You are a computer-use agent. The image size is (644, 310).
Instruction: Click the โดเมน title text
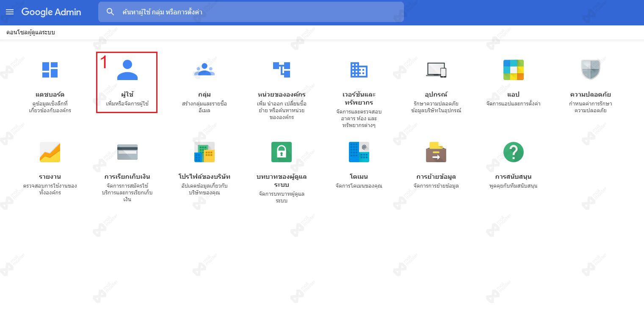coord(359,177)
